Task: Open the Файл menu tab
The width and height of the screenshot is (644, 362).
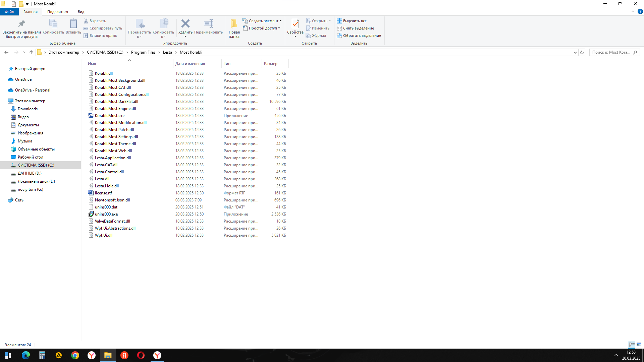Action: (9, 12)
